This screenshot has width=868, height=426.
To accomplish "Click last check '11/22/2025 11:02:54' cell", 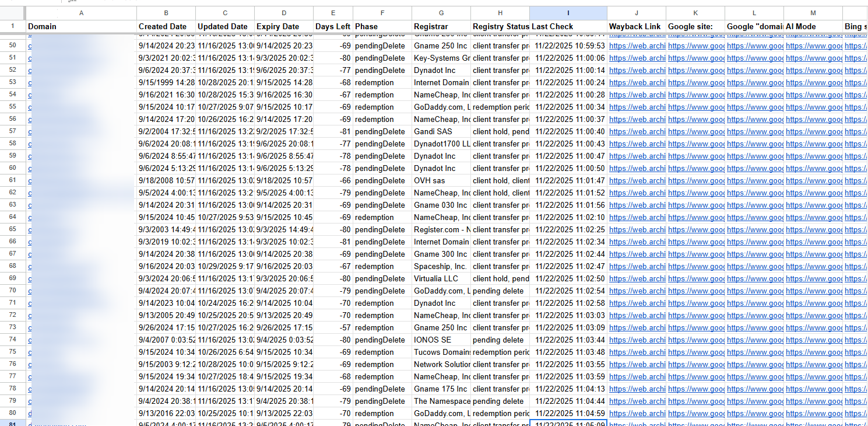I will (568, 291).
